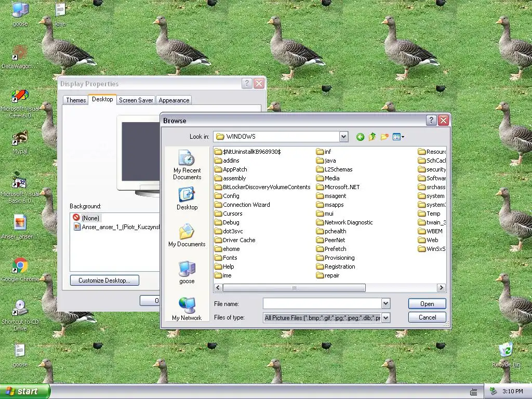Click the Open button in Browse
The width and height of the screenshot is (532, 399).
tap(427, 303)
